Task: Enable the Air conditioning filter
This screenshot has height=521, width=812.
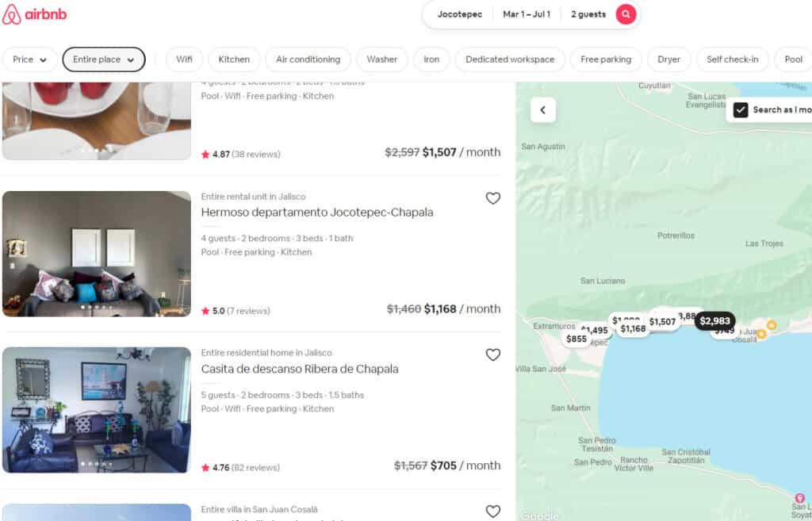Action: pos(308,59)
